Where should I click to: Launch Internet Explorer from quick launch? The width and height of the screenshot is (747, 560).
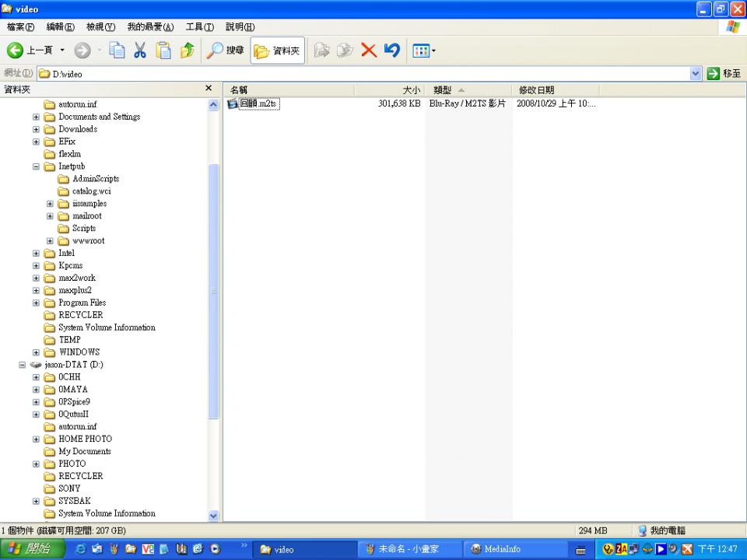(80, 549)
